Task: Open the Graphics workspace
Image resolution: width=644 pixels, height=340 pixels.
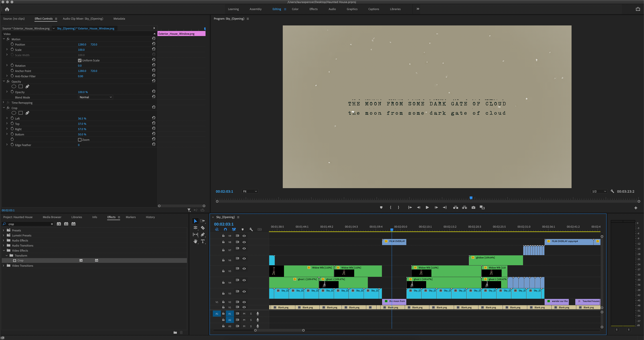Action: point(352,9)
